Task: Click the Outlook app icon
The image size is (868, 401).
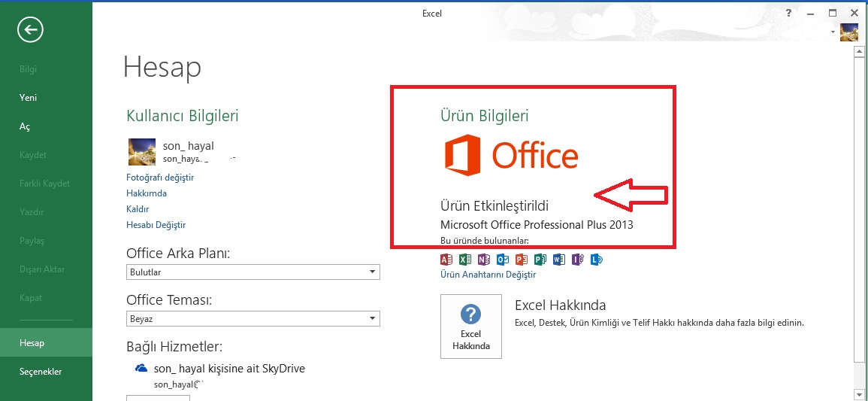Action: coord(503,259)
